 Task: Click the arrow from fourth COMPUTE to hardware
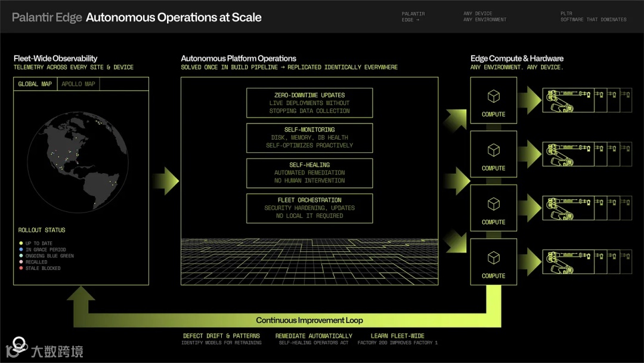(530, 262)
